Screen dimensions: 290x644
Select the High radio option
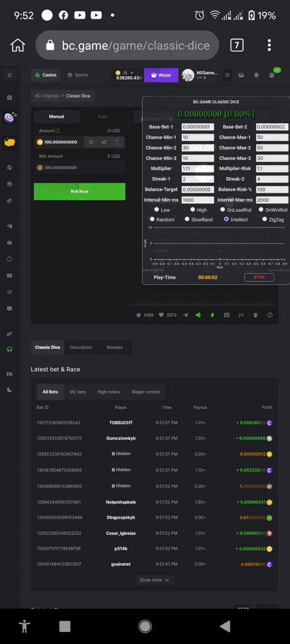[x=192, y=209]
